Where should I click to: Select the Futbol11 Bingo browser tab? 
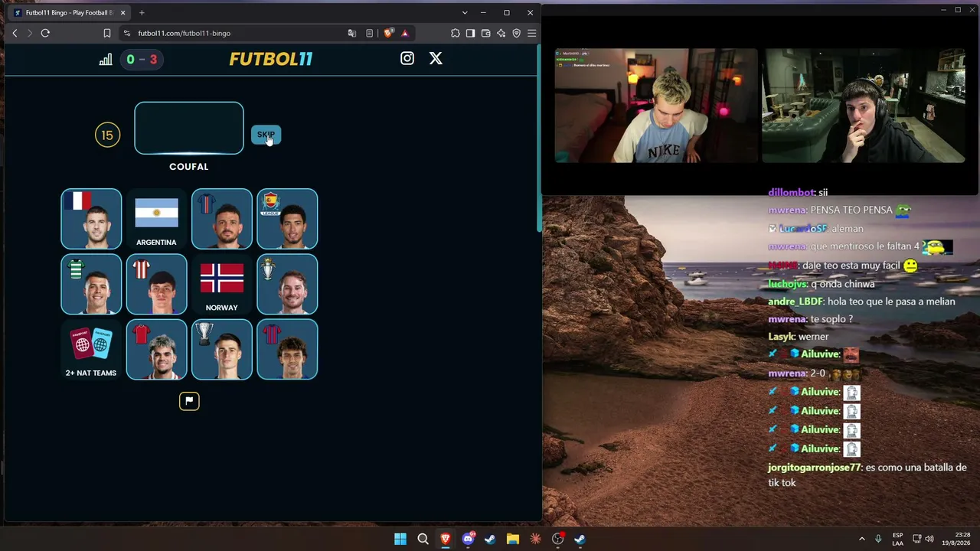(x=69, y=12)
